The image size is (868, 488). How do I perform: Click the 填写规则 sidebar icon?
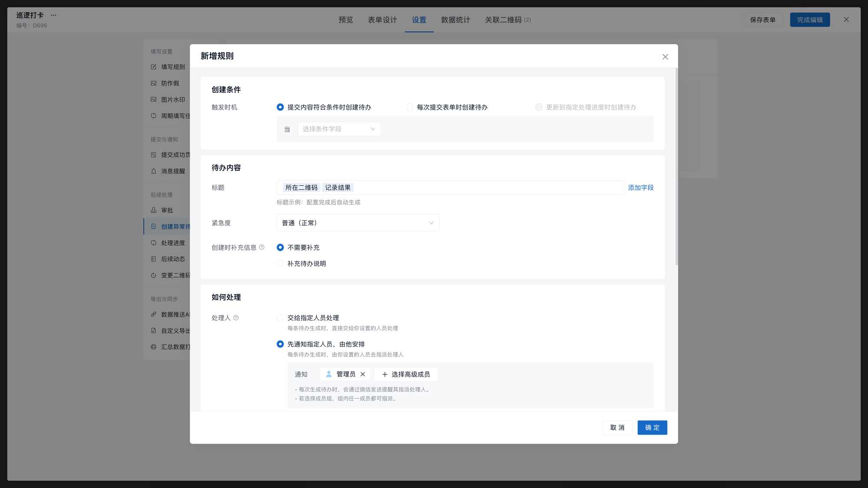pyautogui.click(x=154, y=67)
